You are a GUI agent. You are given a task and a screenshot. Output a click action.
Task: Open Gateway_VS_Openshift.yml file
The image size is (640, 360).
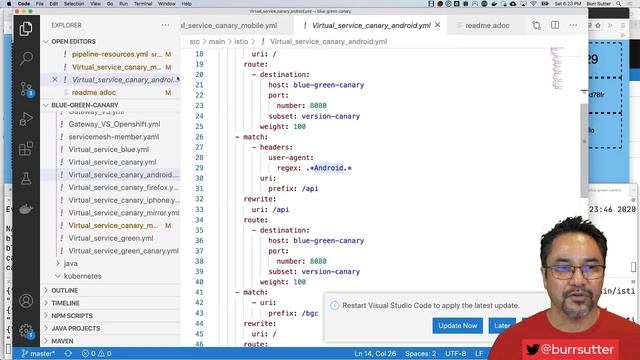coord(114,124)
